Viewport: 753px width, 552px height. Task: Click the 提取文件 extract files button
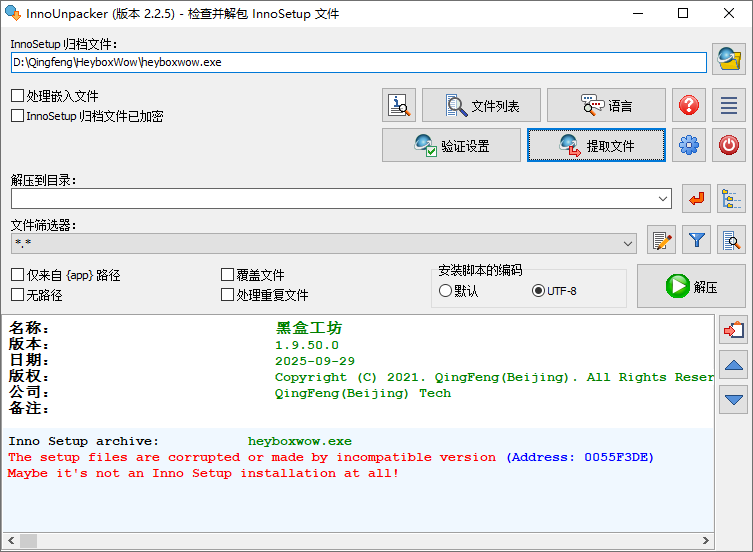(x=596, y=145)
